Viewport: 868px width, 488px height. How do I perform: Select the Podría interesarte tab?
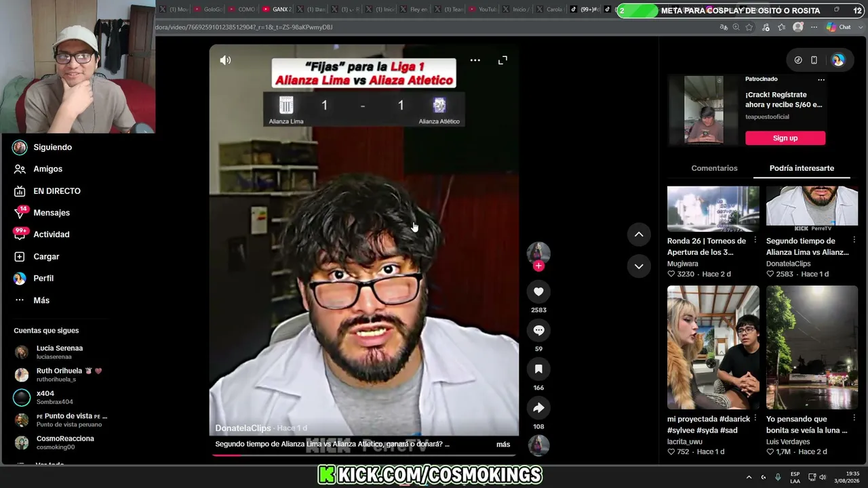(x=802, y=168)
